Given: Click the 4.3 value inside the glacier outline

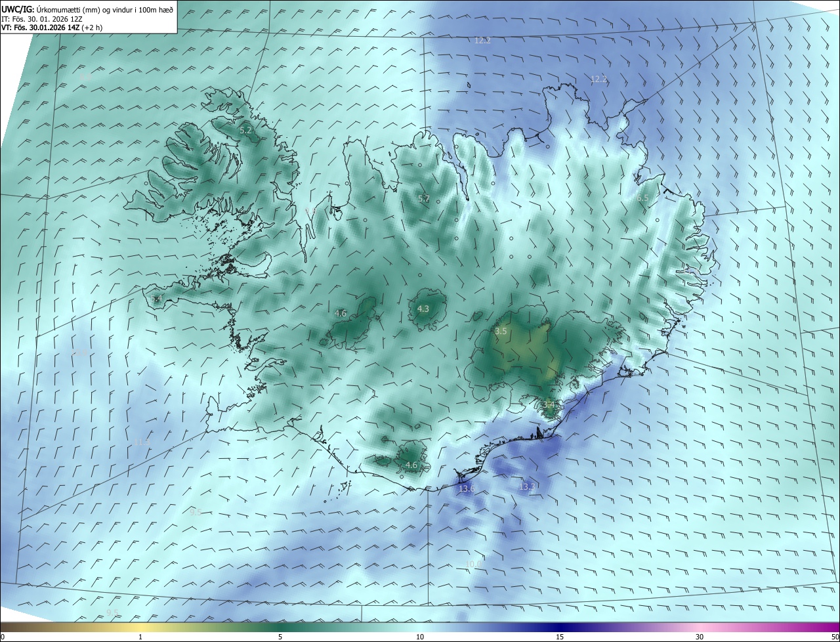Looking at the screenshot, I should [x=423, y=309].
